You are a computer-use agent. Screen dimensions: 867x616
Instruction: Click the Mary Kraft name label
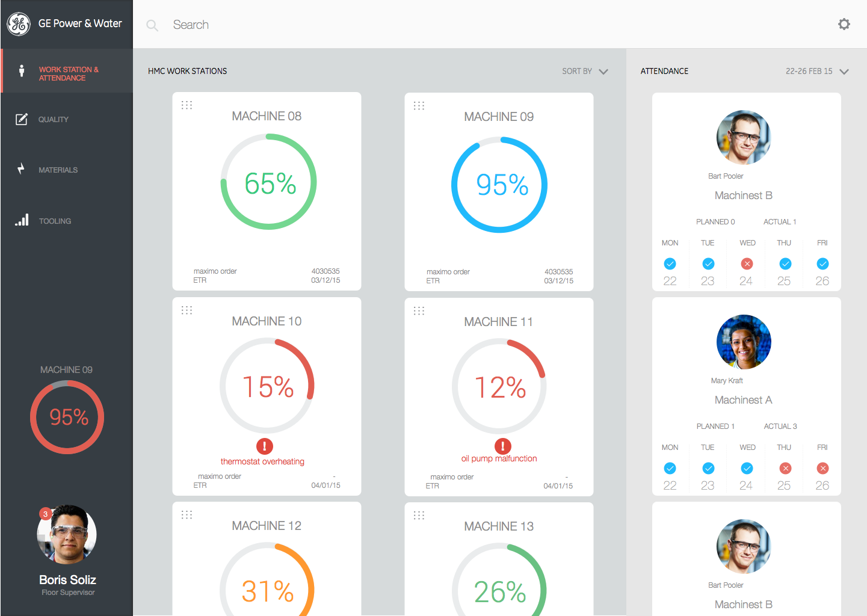point(727,381)
